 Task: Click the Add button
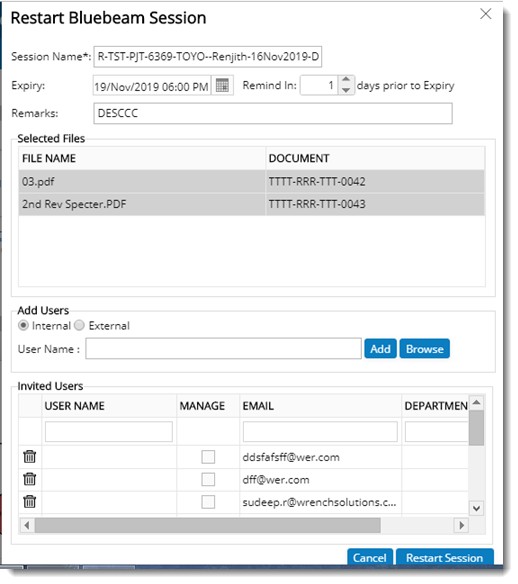pyautogui.click(x=380, y=349)
